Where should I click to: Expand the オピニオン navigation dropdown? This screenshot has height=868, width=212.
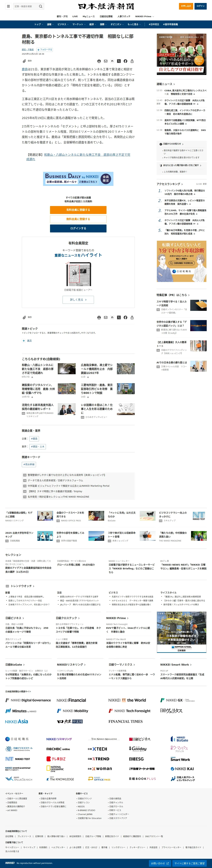(x=117, y=24)
